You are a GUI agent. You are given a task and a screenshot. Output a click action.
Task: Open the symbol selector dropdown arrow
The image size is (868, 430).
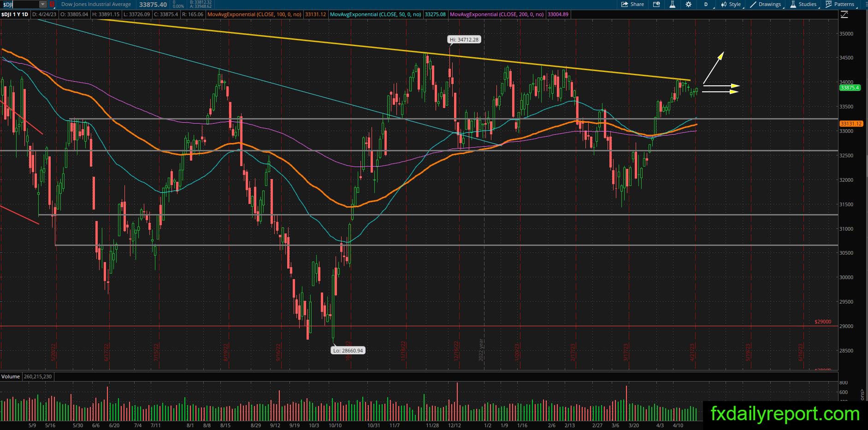(43, 4)
